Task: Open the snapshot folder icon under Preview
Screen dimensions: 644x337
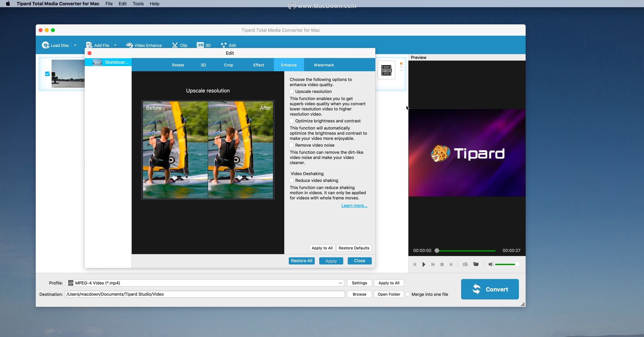Action: coord(476,264)
